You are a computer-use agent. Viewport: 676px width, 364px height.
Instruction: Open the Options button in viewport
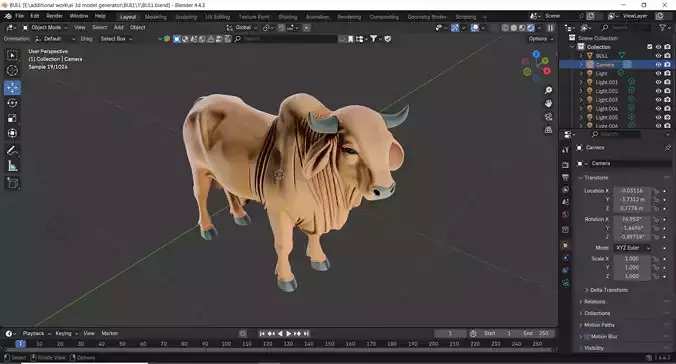coord(541,39)
